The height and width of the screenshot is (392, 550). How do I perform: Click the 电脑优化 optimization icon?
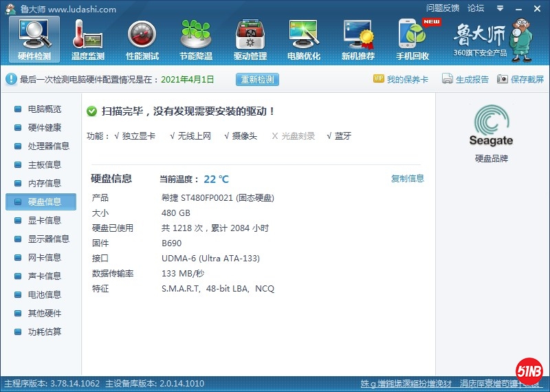pyautogui.click(x=304, y=39)
